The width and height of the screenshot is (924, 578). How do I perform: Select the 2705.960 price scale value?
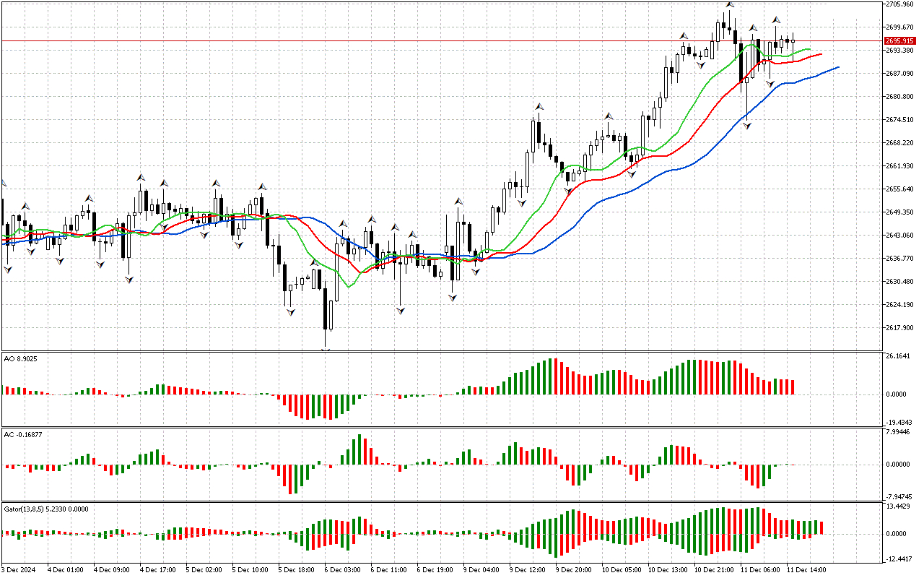[899, 4]
